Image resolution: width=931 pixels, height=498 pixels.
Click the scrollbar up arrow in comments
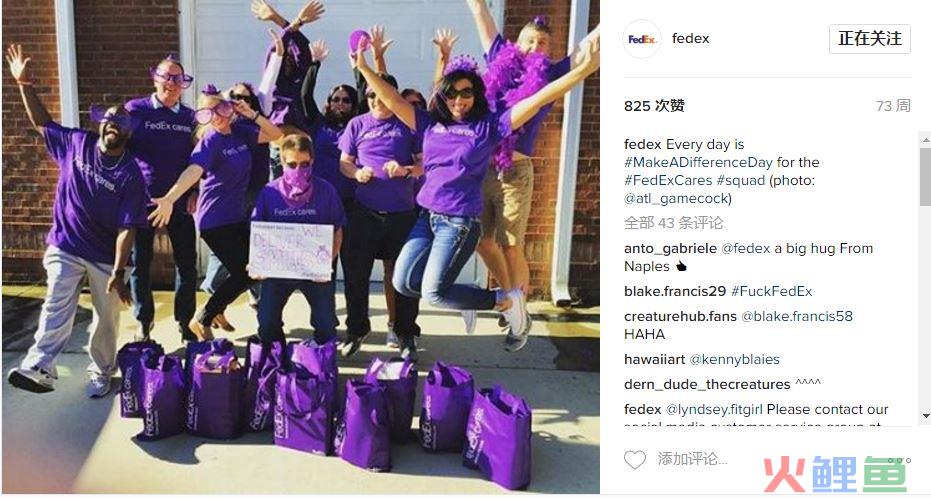point(925,140)
